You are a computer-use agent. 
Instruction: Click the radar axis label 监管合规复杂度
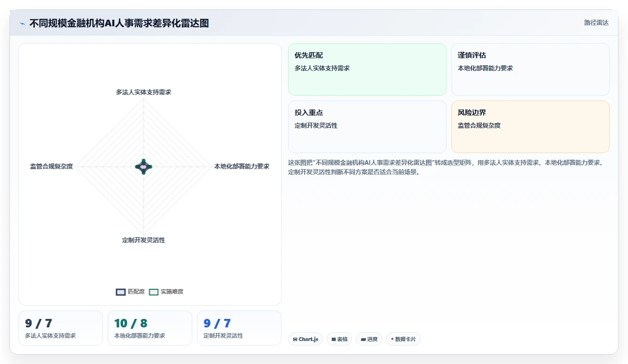click(51, 166)
